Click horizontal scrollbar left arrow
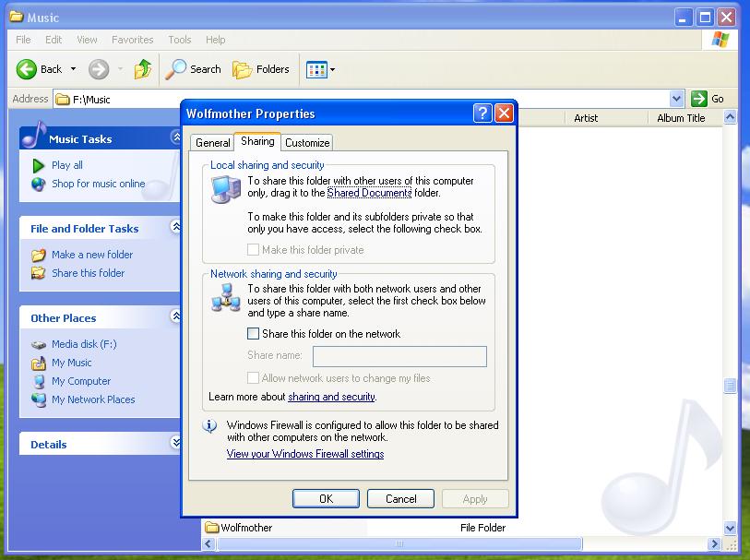This screenshot has width=750, height=560. click(208, 543)
